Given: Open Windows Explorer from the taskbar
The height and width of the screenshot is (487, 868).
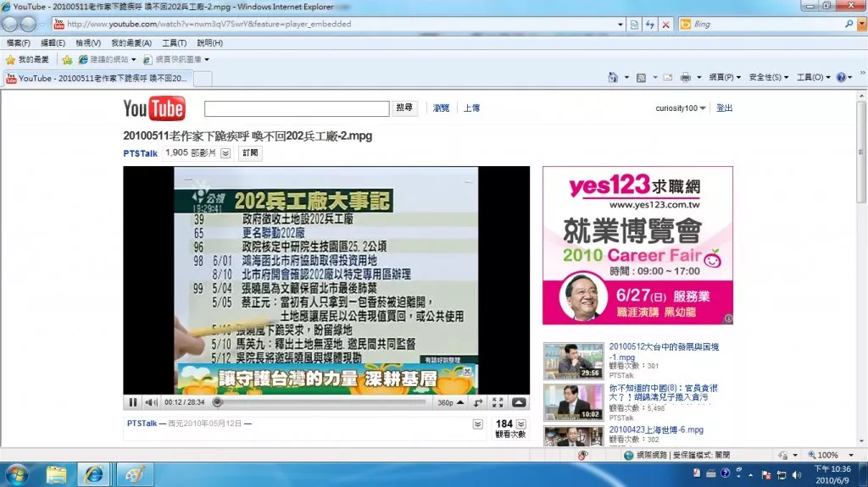Looking at the screenshot, I should point(56,475).
